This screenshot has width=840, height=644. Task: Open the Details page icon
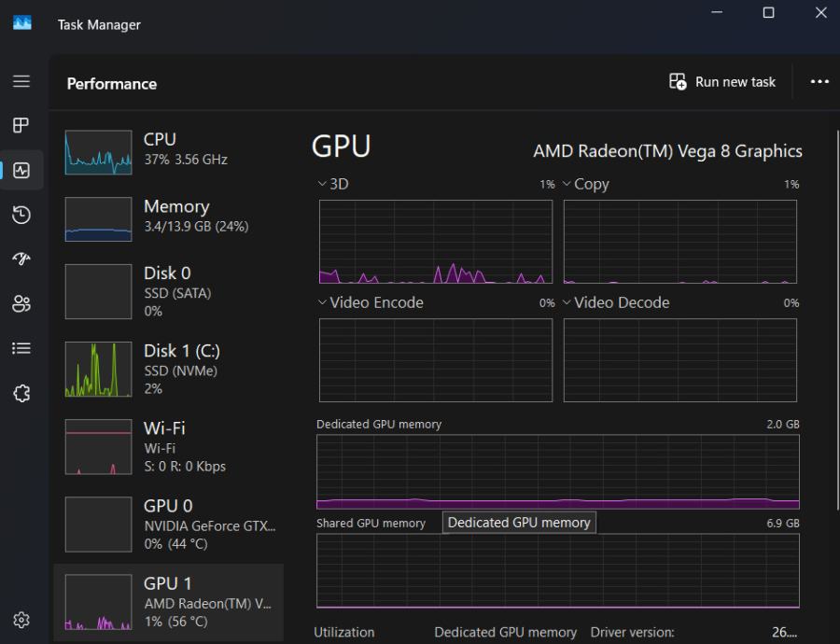pos(21,348)
